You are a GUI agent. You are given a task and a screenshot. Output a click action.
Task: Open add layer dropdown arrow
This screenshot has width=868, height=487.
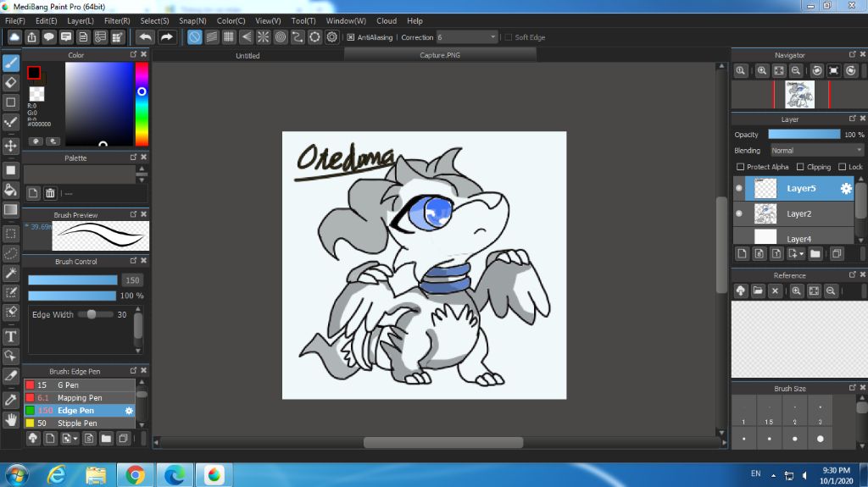[x=802, y=254]
